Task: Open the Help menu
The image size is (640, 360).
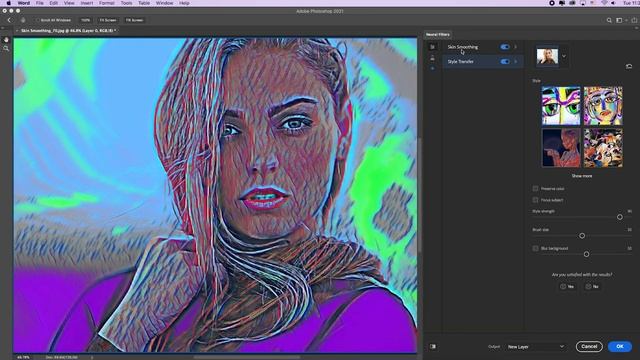Action: pyautogui.click(x=184, y=3)
